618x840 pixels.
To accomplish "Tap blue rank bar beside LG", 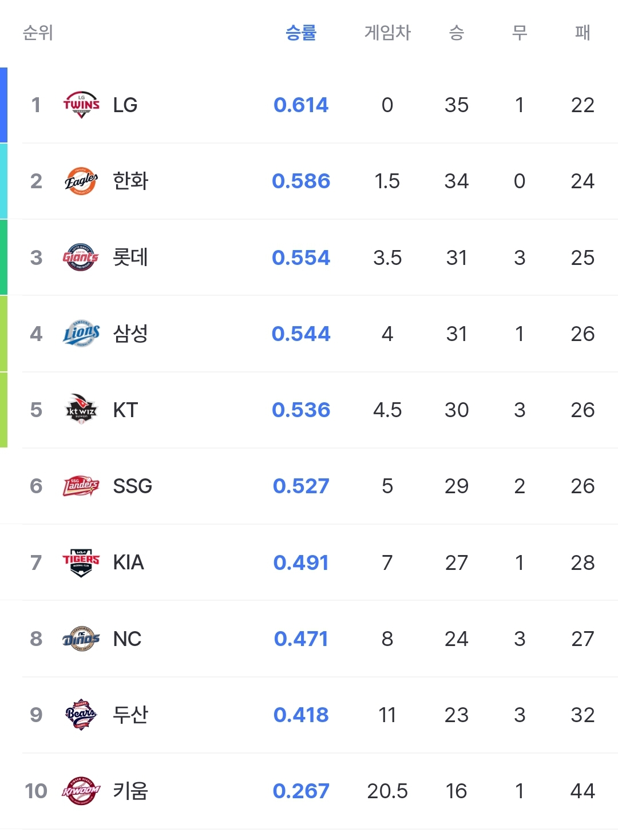I will coord(3,105).
